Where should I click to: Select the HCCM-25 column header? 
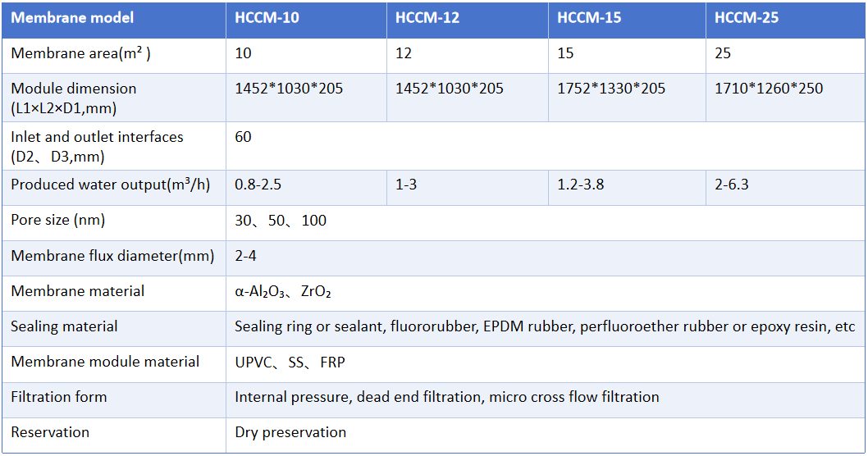747,18
